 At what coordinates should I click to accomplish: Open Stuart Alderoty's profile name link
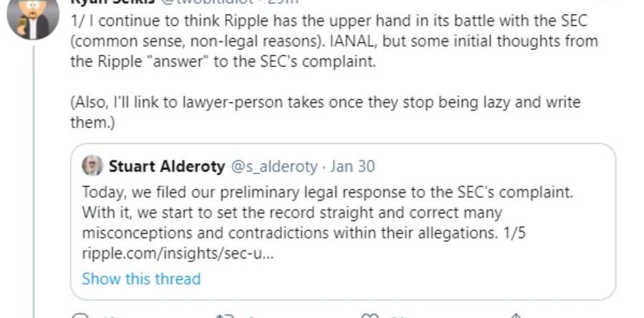coord(165,167)
